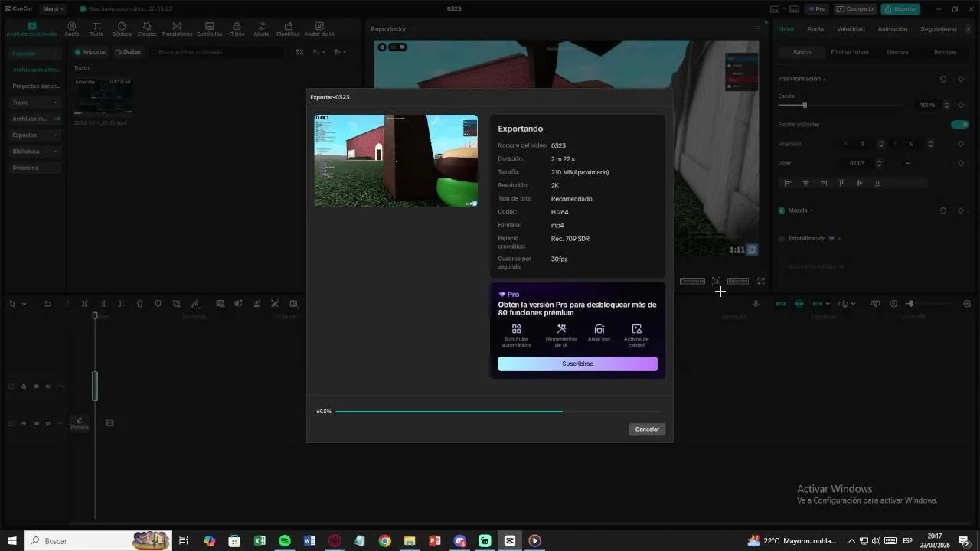Toggle lock on upper track
This screenshot has width=980, height=551.
point(24,386)
